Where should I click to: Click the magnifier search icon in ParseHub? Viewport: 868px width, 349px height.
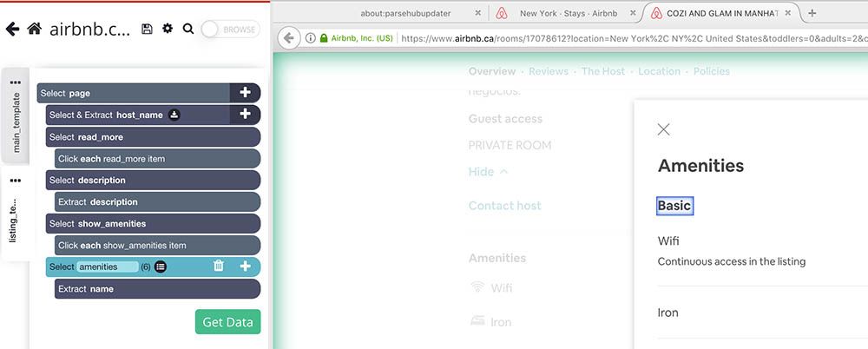click(188, 29)
